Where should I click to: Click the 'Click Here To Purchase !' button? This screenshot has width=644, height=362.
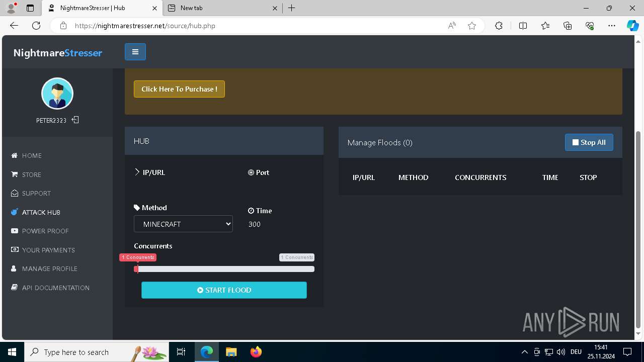179,89
